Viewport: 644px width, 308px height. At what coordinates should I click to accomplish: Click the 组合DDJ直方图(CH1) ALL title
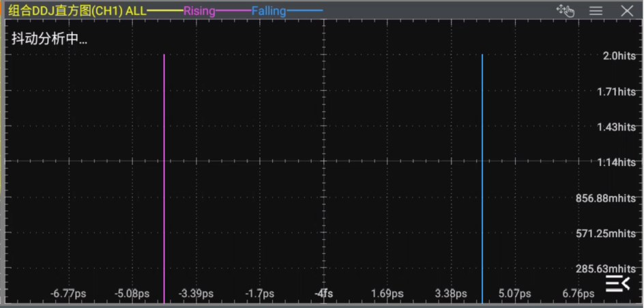[x=77, y=11]
